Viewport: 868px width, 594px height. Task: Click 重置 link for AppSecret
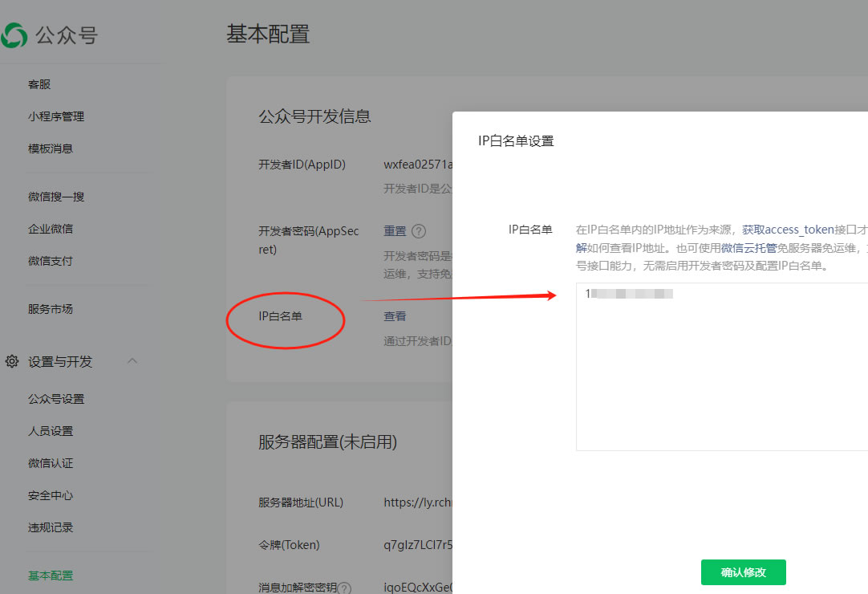395,231
